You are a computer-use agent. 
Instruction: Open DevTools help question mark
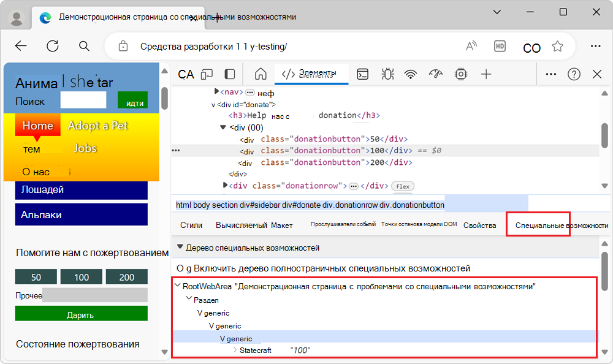(574, 74)
